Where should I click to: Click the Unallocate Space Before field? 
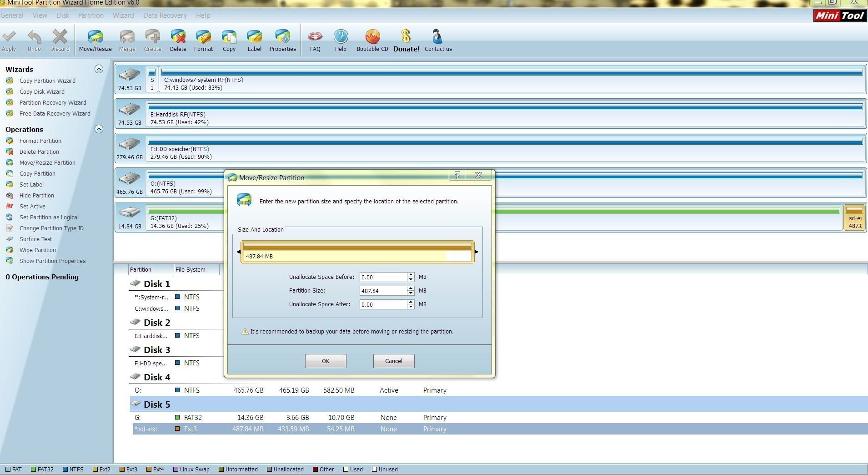click(x=383, y=277)
